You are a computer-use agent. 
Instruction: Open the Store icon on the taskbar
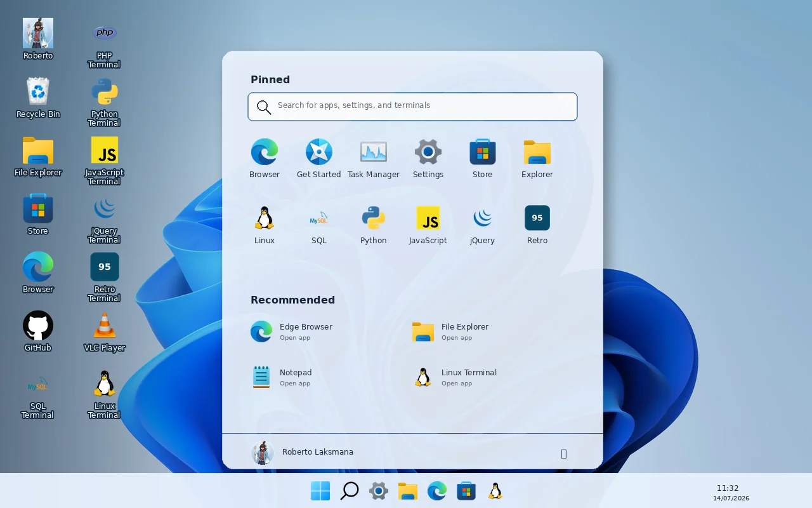click(466, 491)
